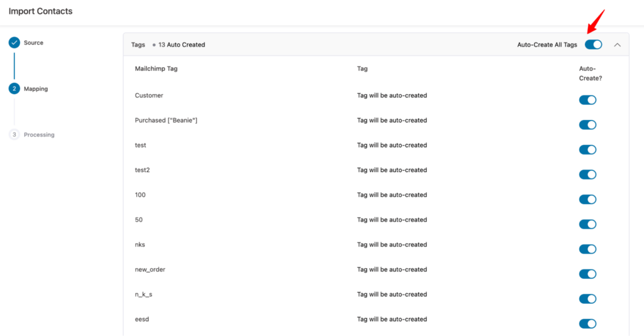Toggle auto-create for the 50 tag
The height and width of the screenshot is (336, 644).
pos(587,224)
